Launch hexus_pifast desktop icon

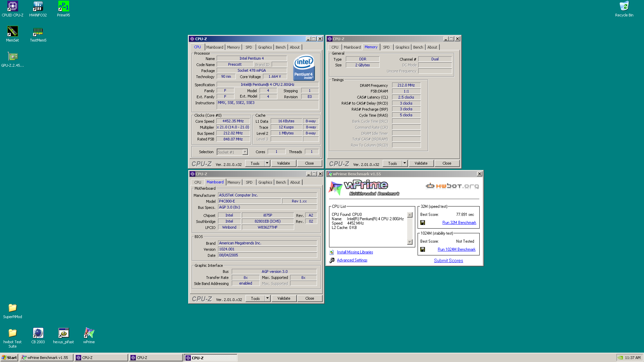63,336
